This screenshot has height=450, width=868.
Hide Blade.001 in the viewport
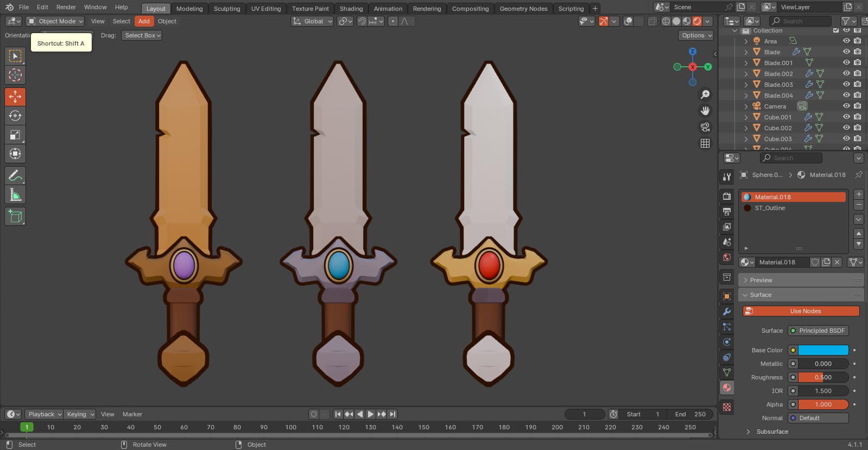[x=846, y=62]
